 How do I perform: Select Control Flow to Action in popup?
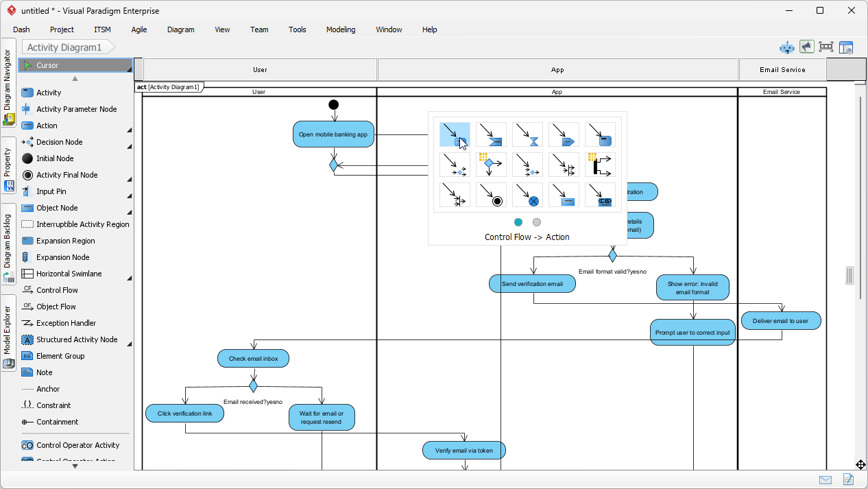455,135
